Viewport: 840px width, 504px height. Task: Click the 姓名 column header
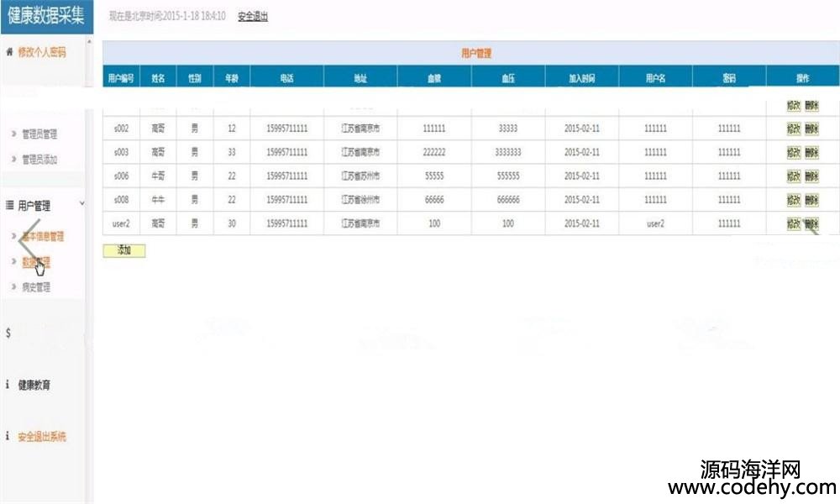(x=158, y=78)
